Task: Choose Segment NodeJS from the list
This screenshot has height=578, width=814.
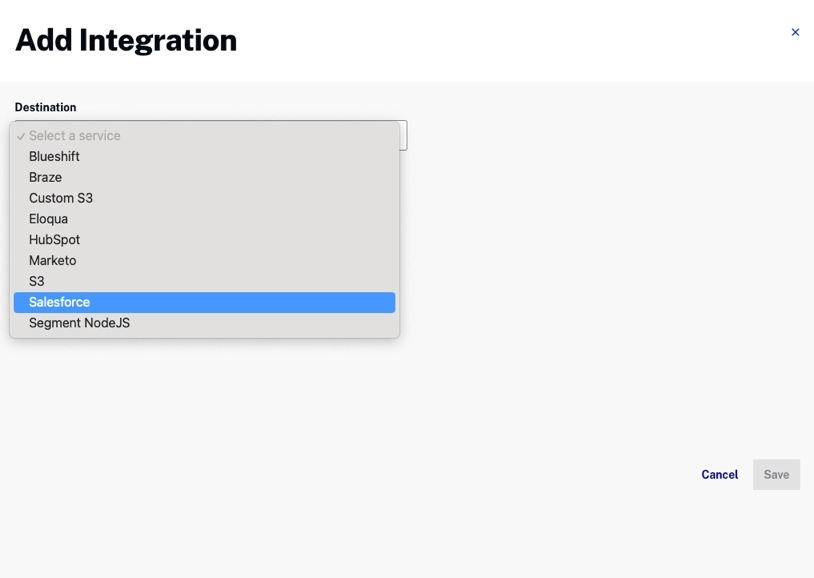Action: [79, 323]
